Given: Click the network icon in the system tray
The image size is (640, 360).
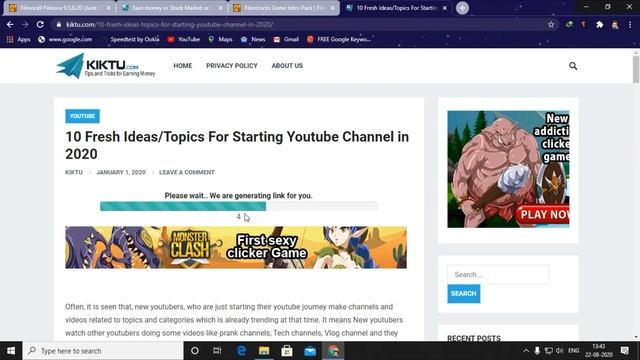Looking at the screenshot, I should 549,351.
